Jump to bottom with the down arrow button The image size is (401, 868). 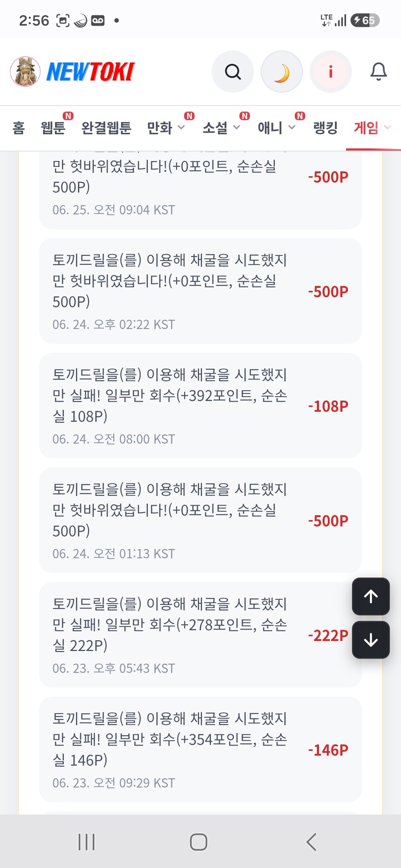(x=371, y=640)
